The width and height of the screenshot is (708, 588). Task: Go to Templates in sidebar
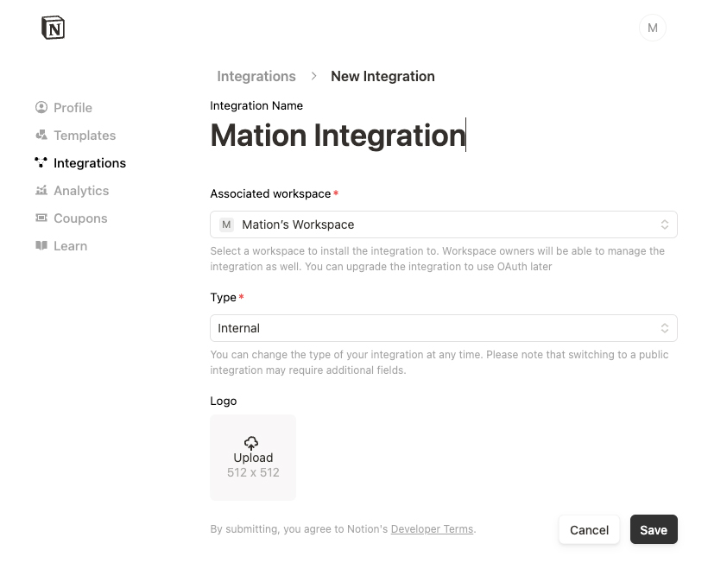[x=75, y=135]
